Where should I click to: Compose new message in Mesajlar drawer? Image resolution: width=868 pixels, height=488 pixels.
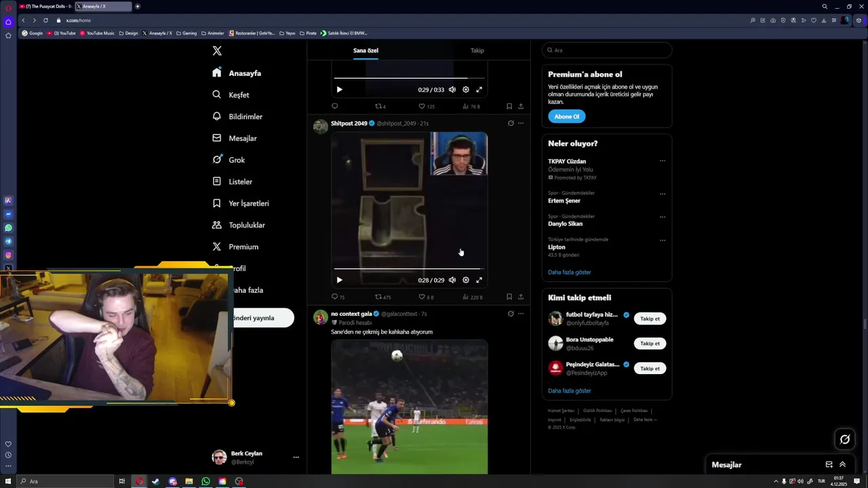coord(829,465)
